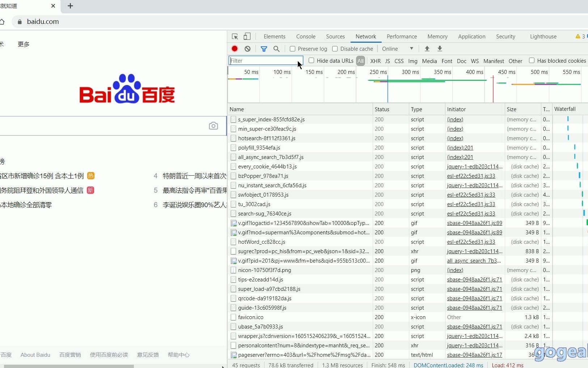
Task: Filter requests by WS
Action: [x=475, y=61]
